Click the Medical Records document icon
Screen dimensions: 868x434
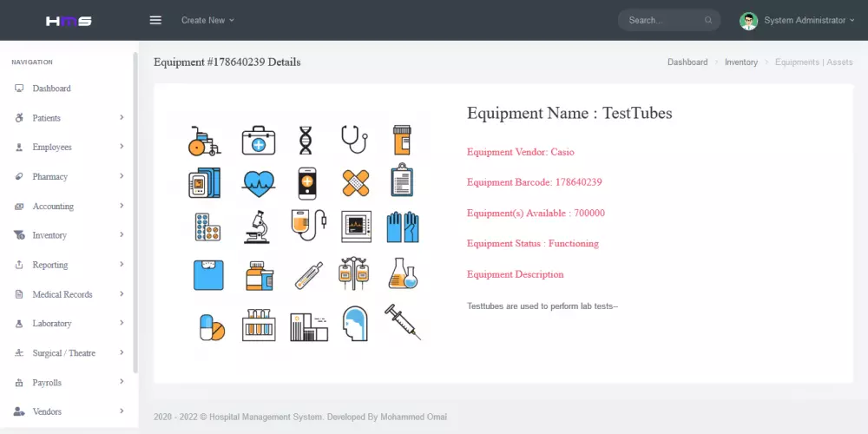[x=19, y=294]
